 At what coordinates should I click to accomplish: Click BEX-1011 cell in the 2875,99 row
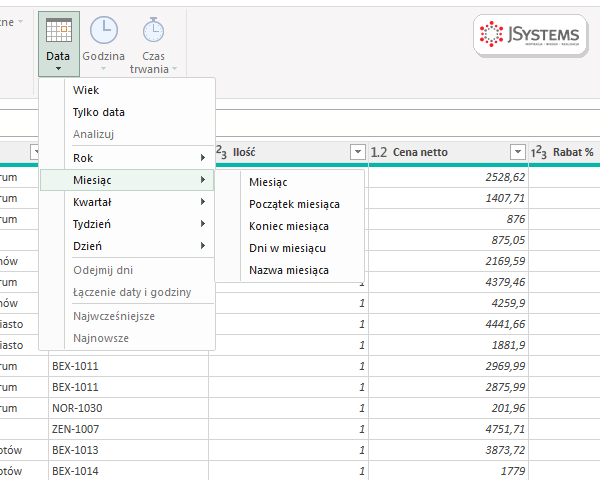(x=129, y=387)
